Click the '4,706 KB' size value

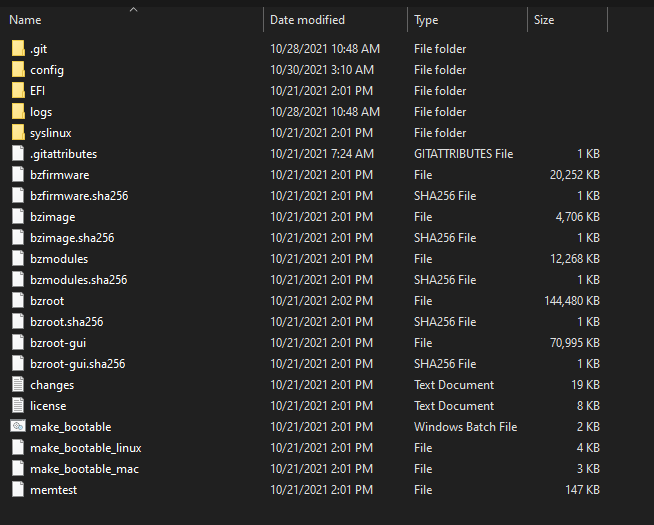(x=577, y=217)
